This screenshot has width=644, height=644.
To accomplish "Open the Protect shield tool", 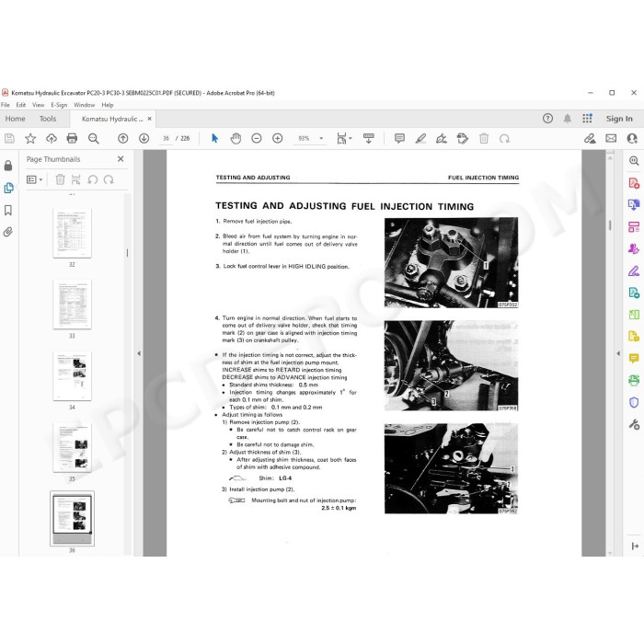I will 634,403.
